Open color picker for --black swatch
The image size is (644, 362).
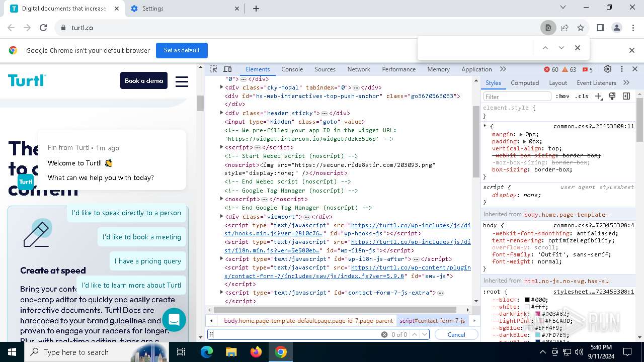pos(527,300)
